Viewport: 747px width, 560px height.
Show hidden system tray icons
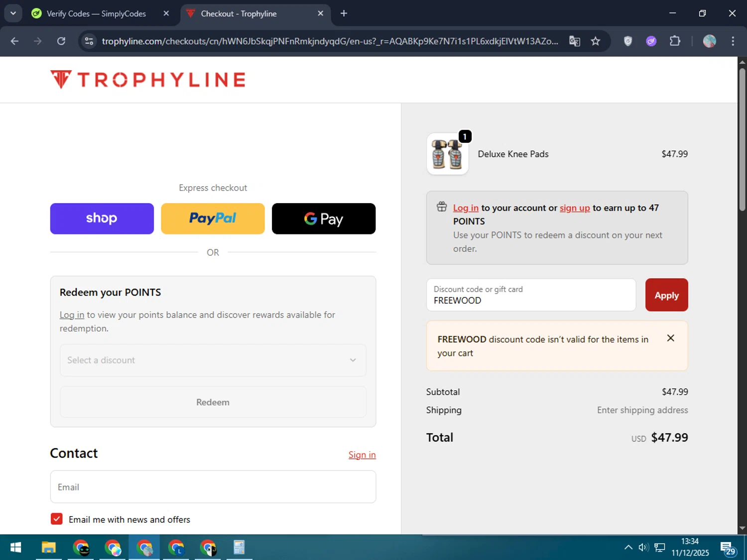(628, 548)
